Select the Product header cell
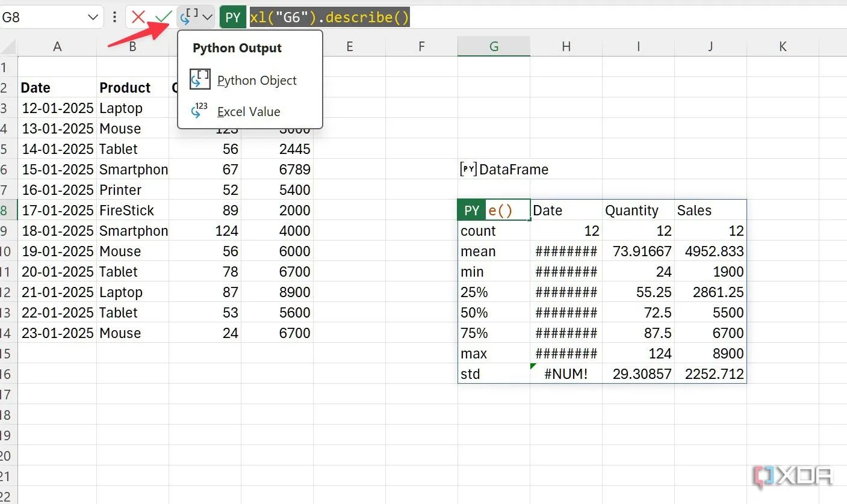The image size is (847, 504). tap(132, 87)
